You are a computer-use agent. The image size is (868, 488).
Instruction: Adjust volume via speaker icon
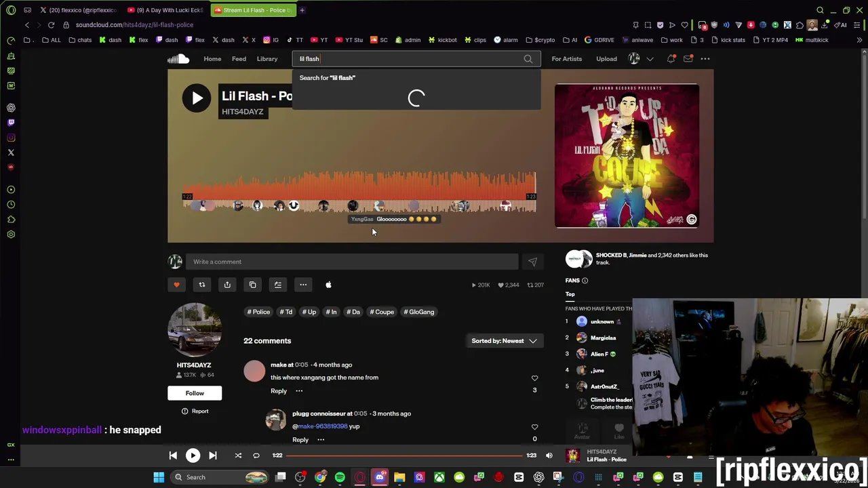549,455
